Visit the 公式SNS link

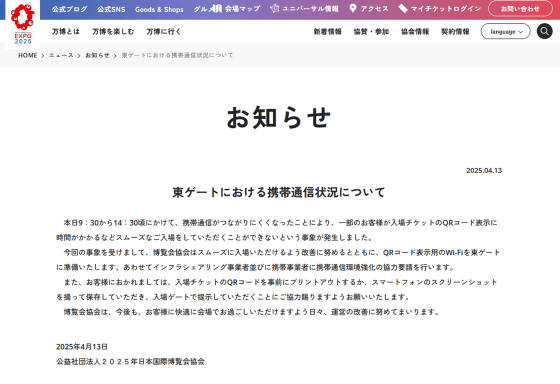[x=111, y=9]
